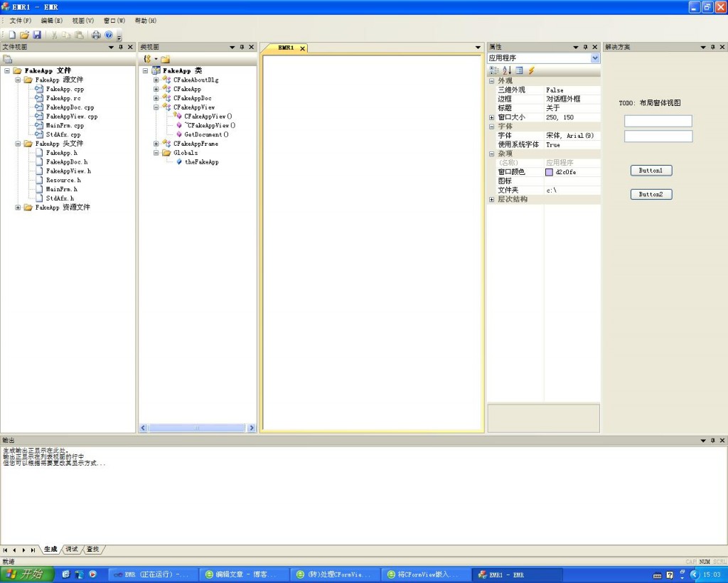The image size is (728, 583).
Task: Open the toolbar options overflow arrow
Action: click(119, 37)
